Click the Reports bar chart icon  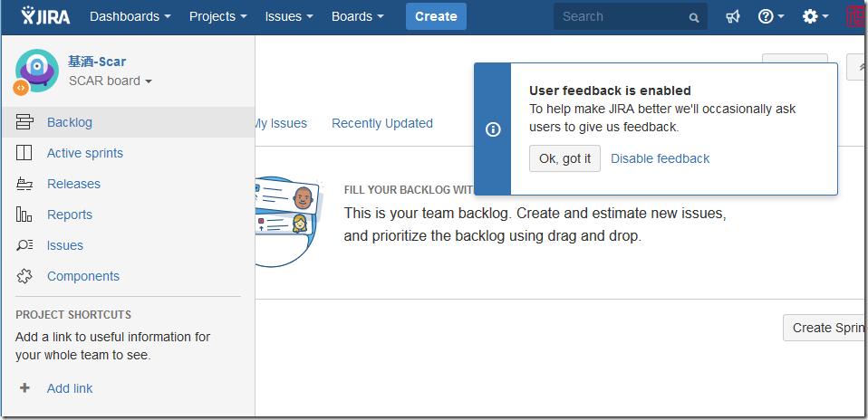24,215
